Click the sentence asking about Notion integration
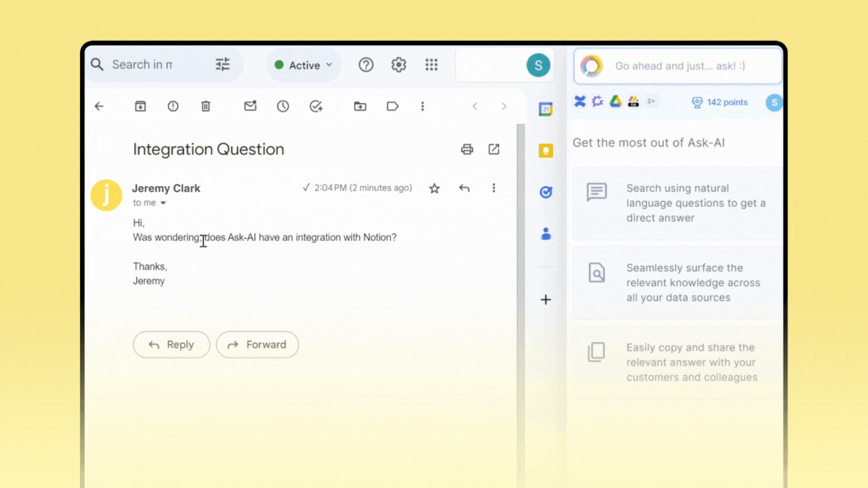 pyautogui.click(x=264, y=237)
